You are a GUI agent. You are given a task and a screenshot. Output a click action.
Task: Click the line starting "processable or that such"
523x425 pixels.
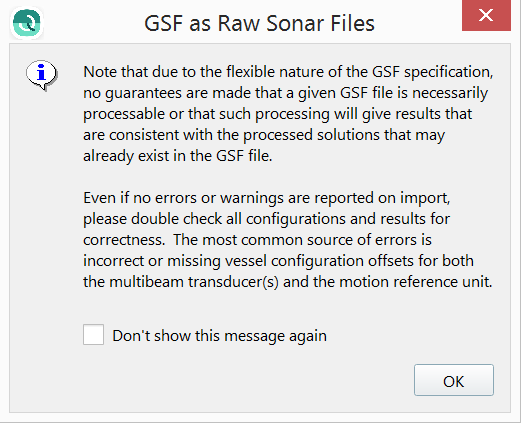[x=278, y=114]
